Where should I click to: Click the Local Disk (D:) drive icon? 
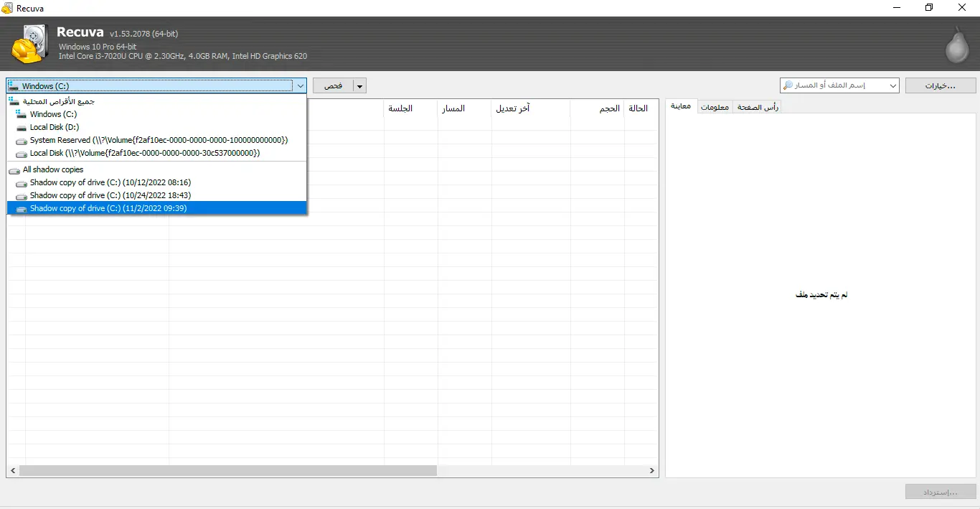(x=22, y=127)
